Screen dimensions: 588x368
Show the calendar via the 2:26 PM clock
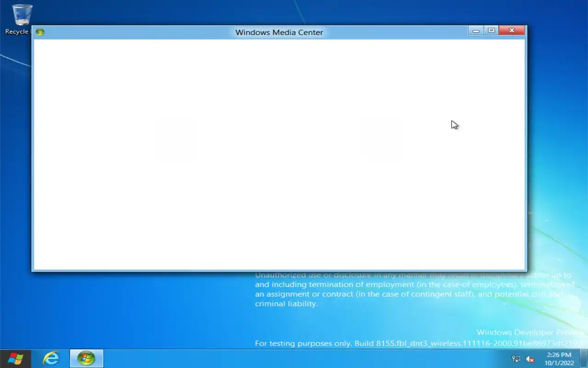[559, 359]
